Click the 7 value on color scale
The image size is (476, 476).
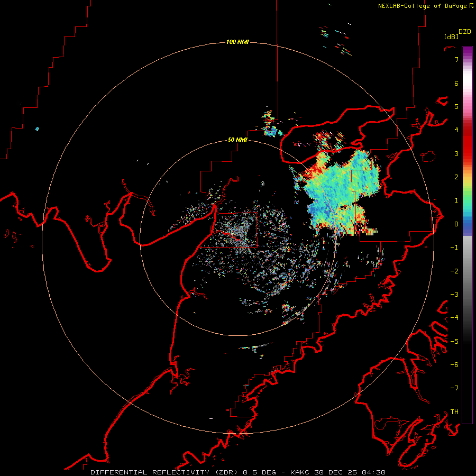click(x=456, y=59)
